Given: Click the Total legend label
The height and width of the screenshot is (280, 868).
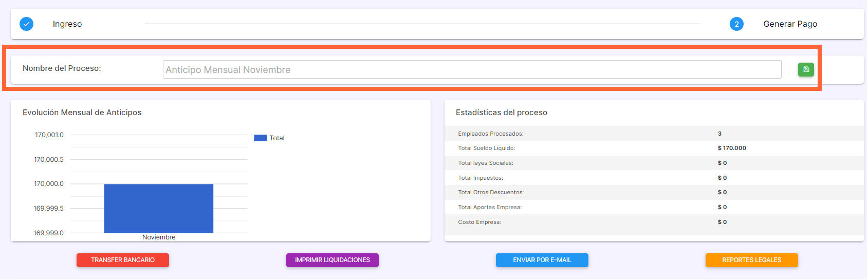Looking at the screenshot, I should pos(277,138).
